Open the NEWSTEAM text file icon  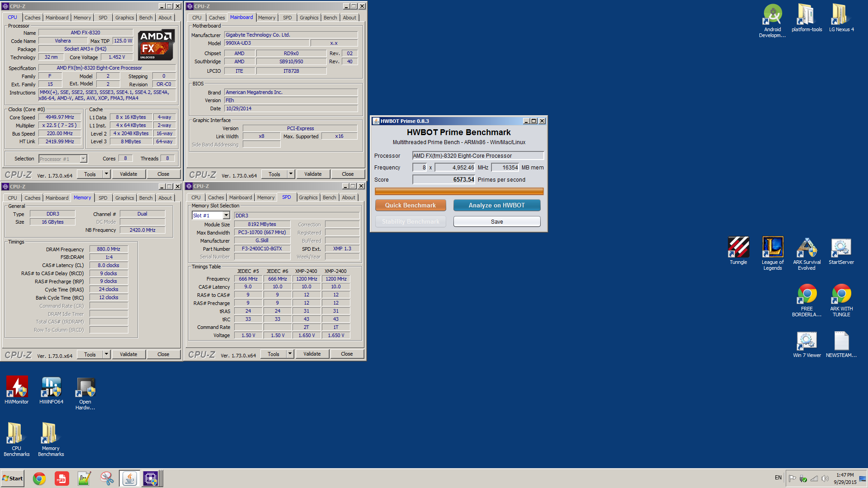(841, 344)
